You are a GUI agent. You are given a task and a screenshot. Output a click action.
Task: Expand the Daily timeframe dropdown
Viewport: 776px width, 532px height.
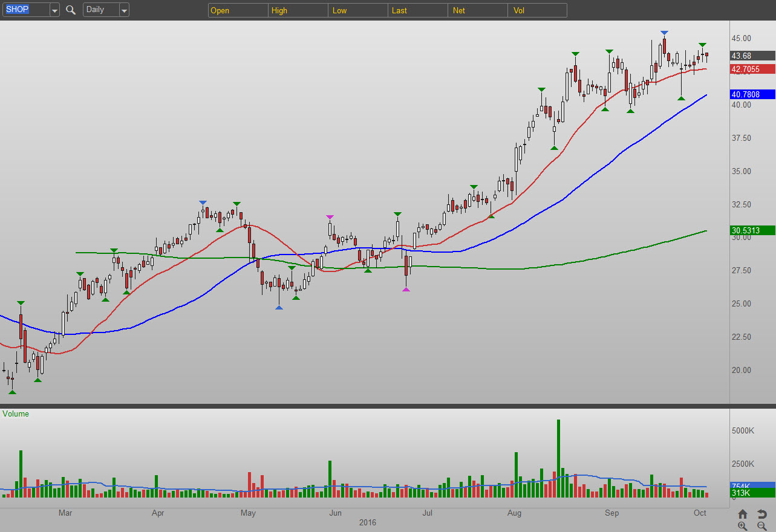tap(124, 10)
